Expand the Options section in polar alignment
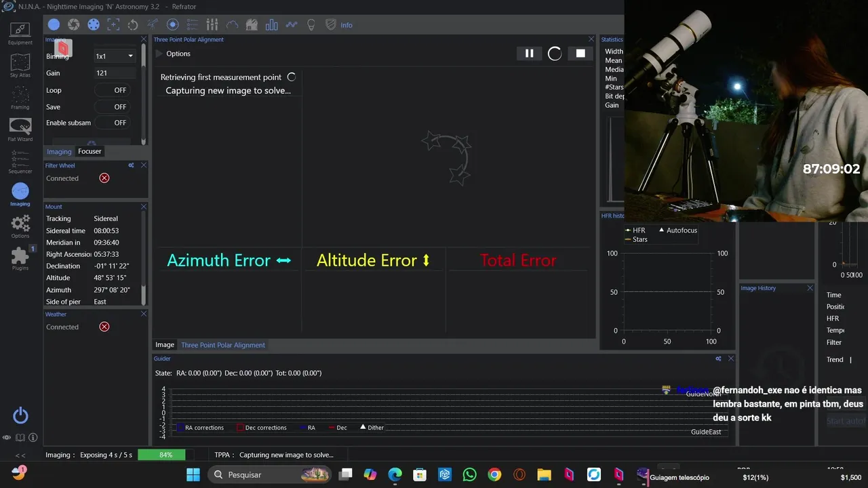The image size is (868, 488). pyautogui.click(x=174, y=54)
